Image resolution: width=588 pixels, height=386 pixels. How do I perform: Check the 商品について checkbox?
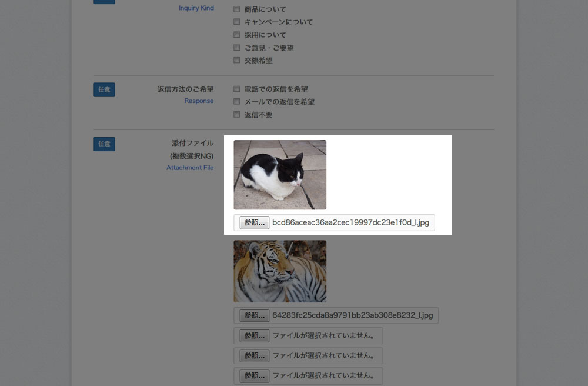(236, 9)
